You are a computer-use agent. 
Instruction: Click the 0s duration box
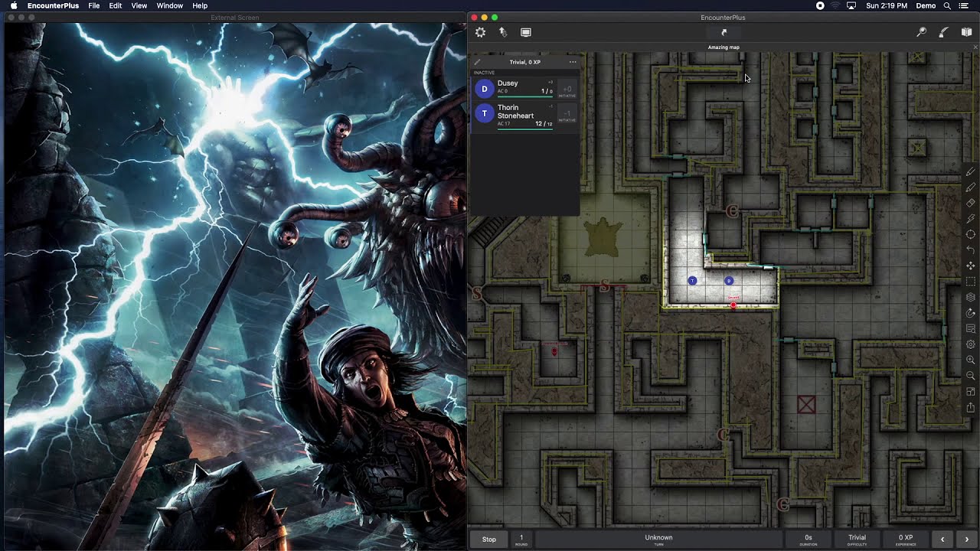coord(808,540)
